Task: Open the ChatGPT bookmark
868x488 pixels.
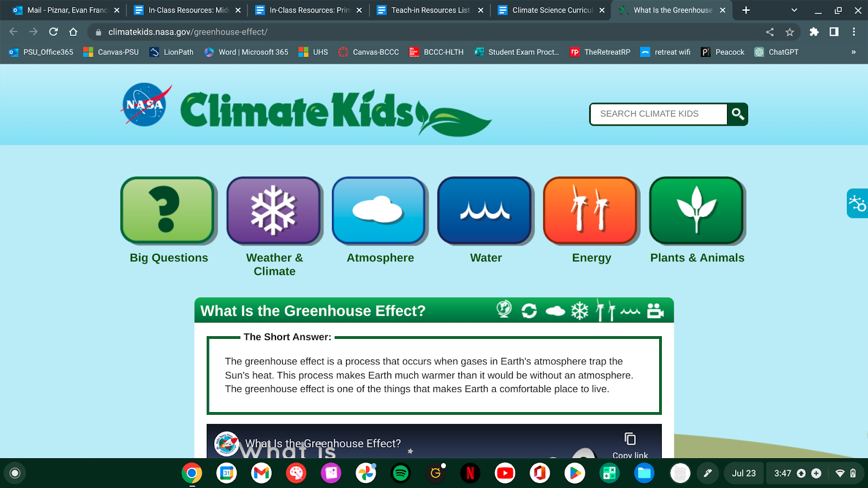Action: pos(777,52)
